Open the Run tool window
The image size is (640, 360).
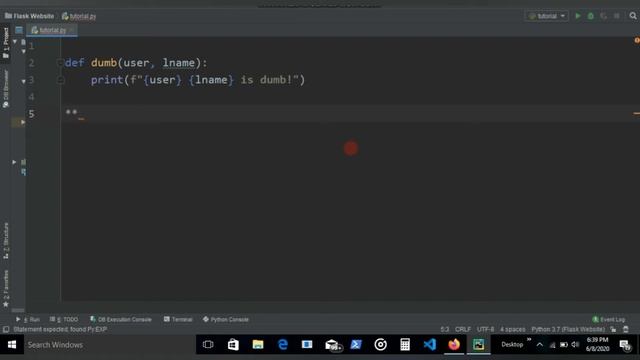[28, 319]
